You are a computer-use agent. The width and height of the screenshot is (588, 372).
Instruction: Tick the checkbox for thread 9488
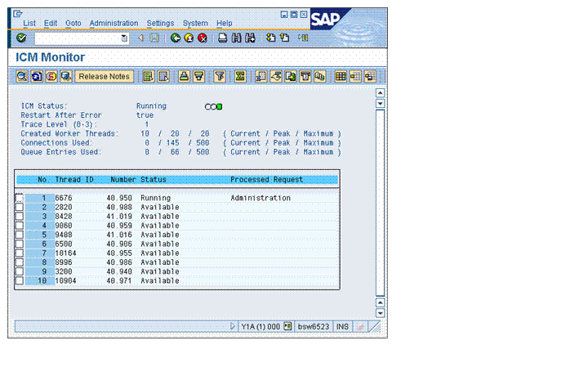pos(19,235)
